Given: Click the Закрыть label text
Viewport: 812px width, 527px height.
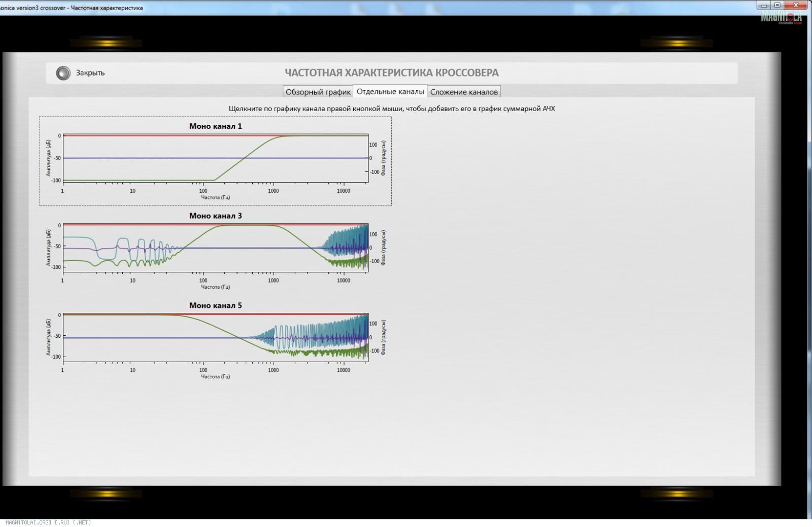Looking at the screenshot, I should pyautogui.click(x=90, y=73).
